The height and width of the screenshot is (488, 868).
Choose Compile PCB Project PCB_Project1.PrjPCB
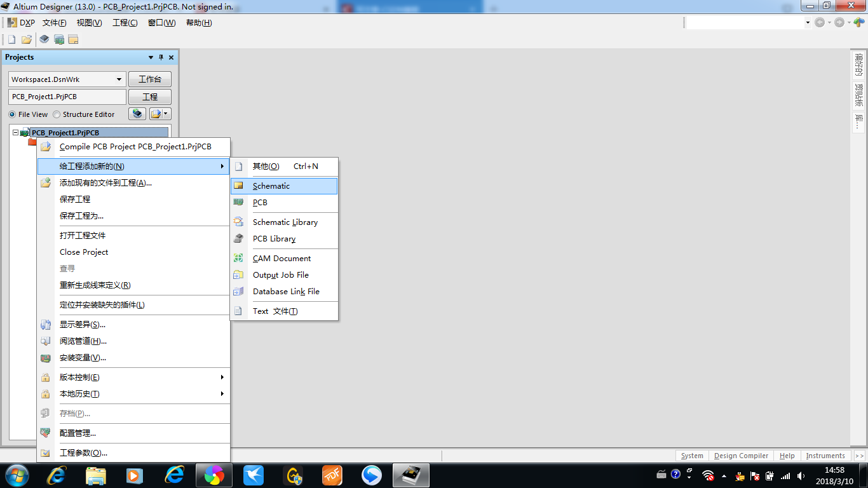pos(133,147)
